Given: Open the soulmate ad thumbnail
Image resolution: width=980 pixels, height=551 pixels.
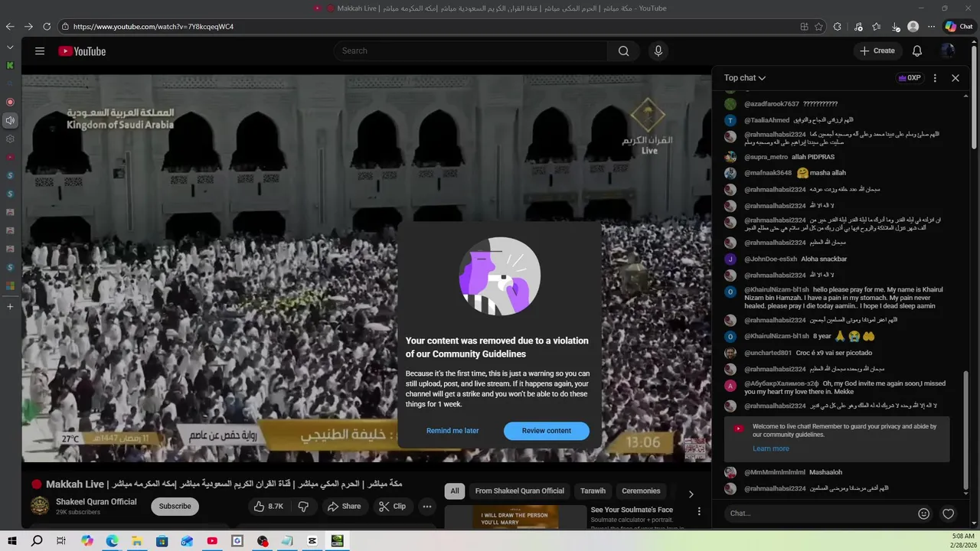Looking at the screenshot, I should (515, 517).
